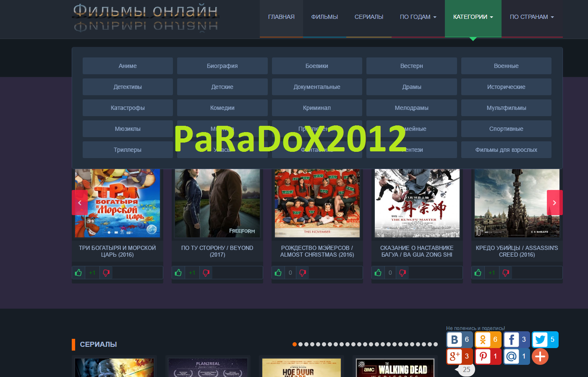Like Рождество Мэйерсов / Almost Christmas
This screenshot has width=588, height=377.
[x=278, y=273]
